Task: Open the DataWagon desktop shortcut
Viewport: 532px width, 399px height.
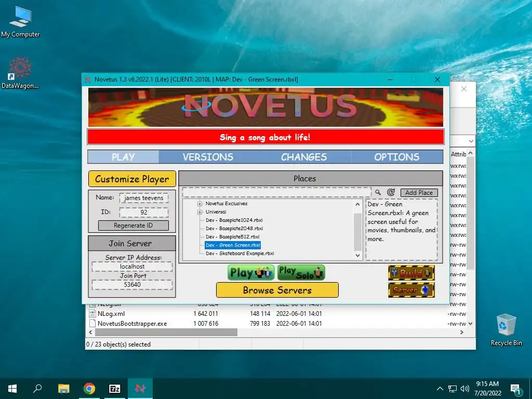Action: click(20, 73)
